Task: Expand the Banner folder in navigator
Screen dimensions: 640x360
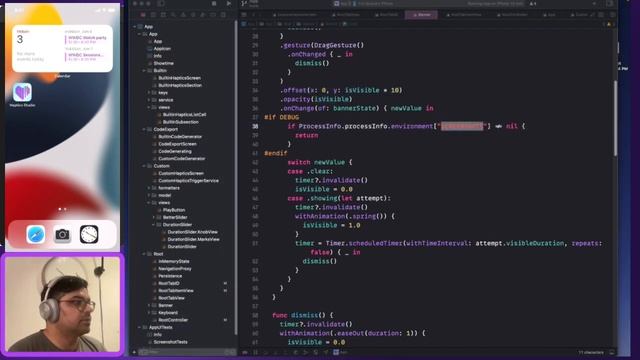Action: click(x=149, y=305)
